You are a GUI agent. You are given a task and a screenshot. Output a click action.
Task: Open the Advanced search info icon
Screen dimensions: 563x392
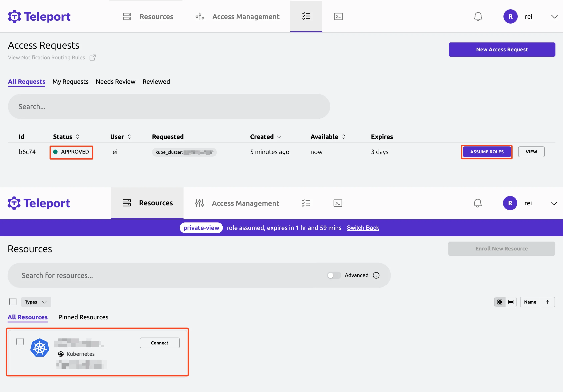(376, 275)
